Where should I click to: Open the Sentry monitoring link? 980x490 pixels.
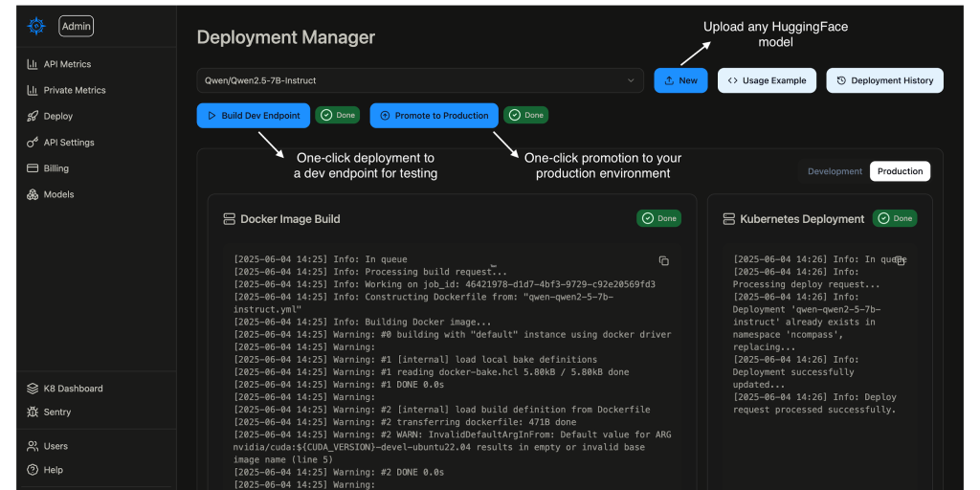(x=57, y=412)
